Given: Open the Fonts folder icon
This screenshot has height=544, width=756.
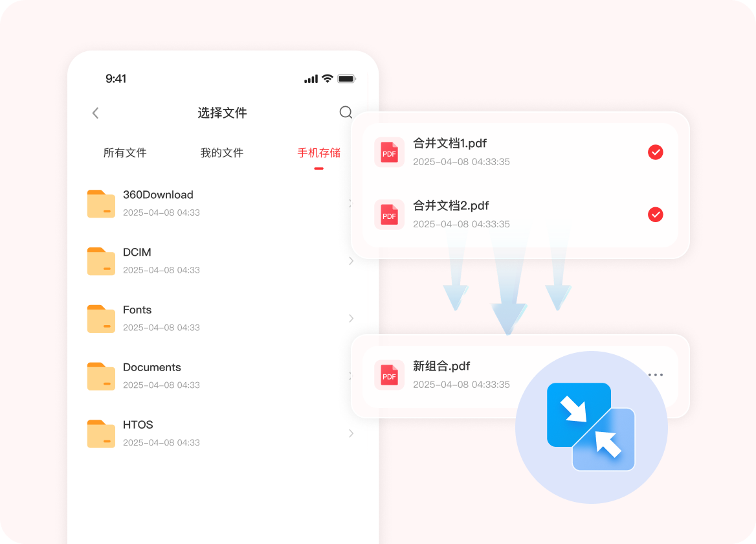Looking at the screenshot, I should pyautogui.click(x=101, y=318).
